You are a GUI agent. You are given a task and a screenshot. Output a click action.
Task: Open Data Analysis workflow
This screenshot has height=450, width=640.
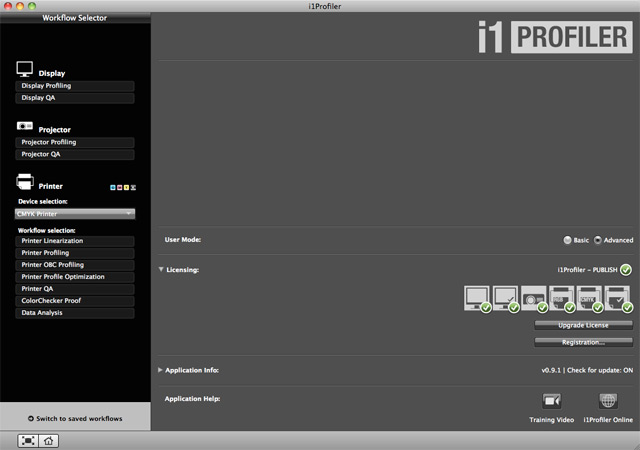tap(75, 313)
